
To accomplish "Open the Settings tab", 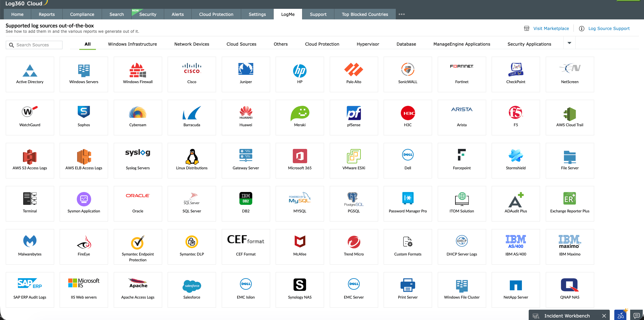I will tap(257, 14).
